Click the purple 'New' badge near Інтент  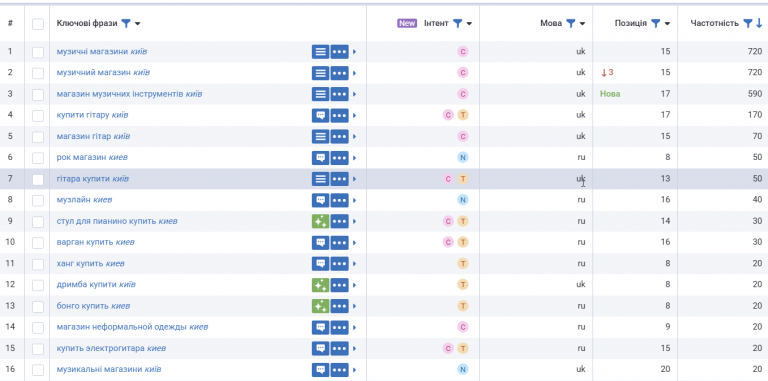click(407, 23)
